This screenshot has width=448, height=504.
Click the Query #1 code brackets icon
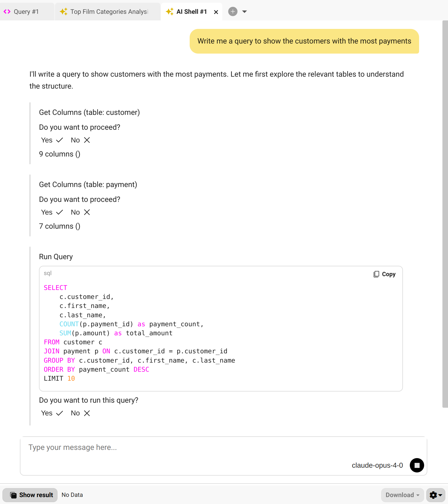pyautogui.click(x=7, y=12)
